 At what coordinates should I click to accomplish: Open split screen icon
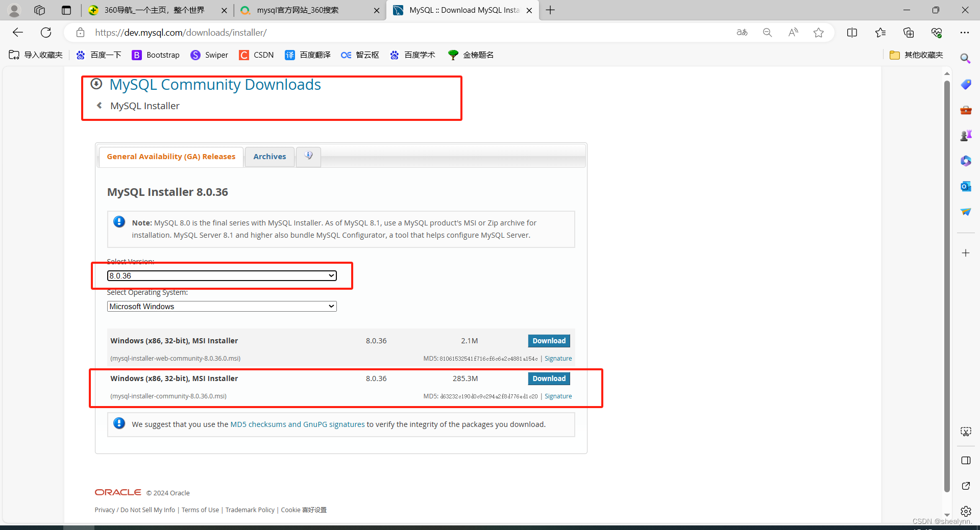pos(852,33)
